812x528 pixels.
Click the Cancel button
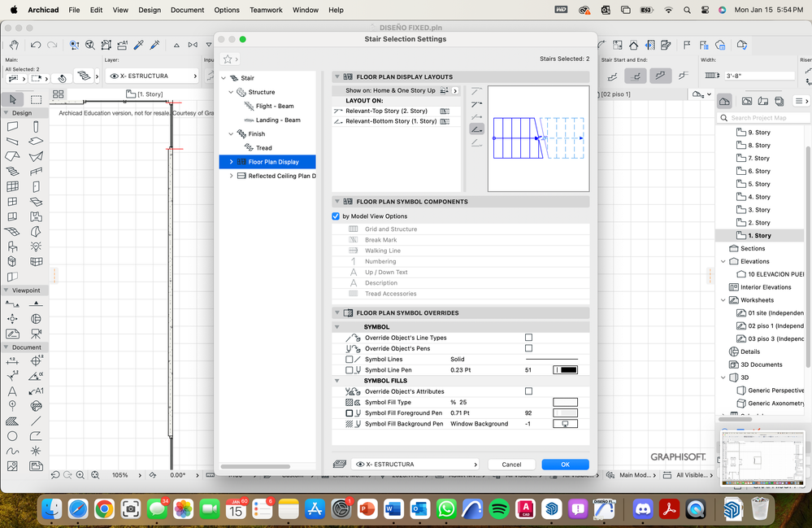coord(511,465)
